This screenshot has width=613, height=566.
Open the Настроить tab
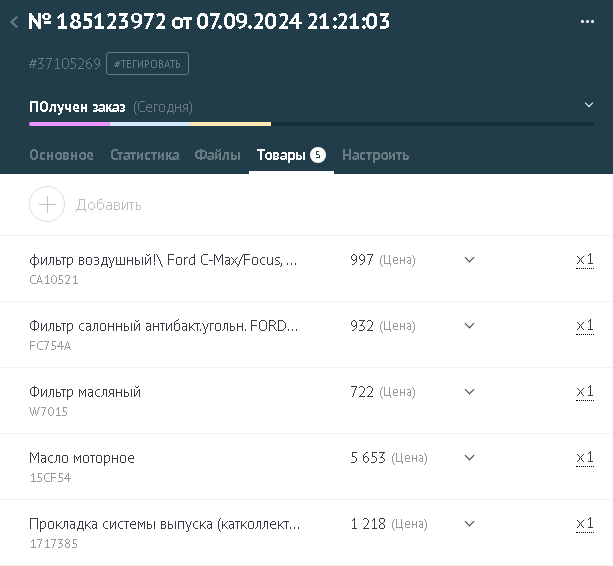click(376, 155)
